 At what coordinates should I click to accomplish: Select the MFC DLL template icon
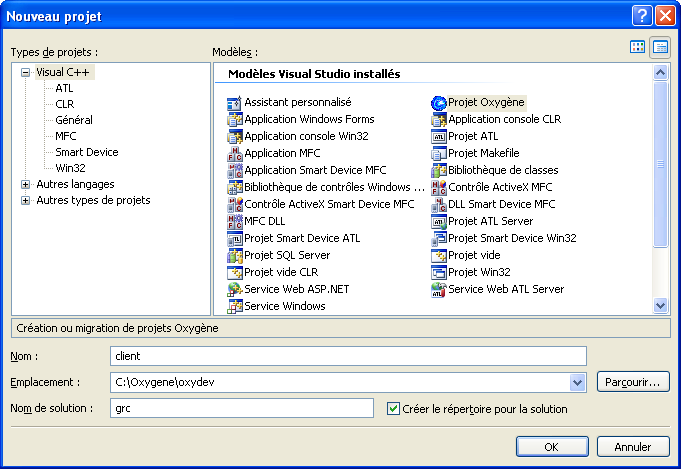[x=234, y=221]
